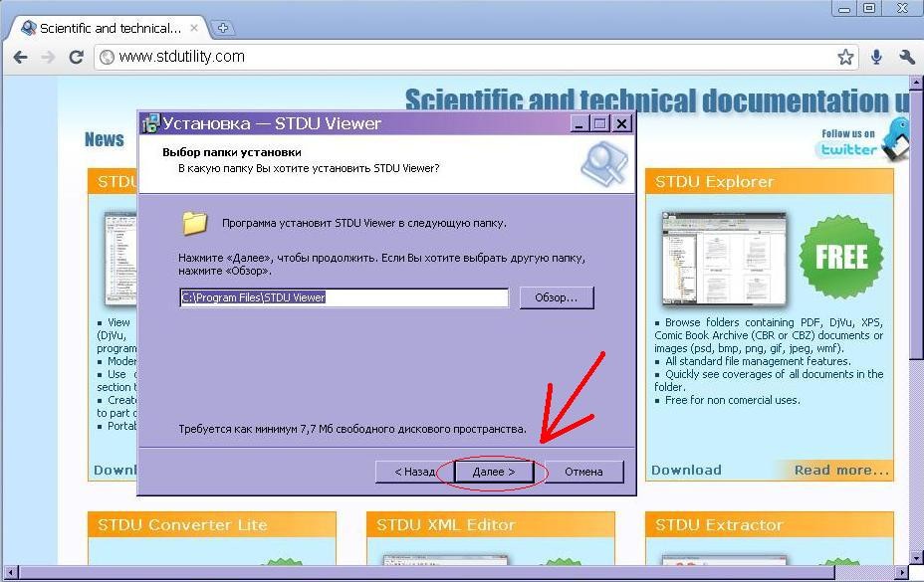Click the News heading on the webpage

pos(105,139)
